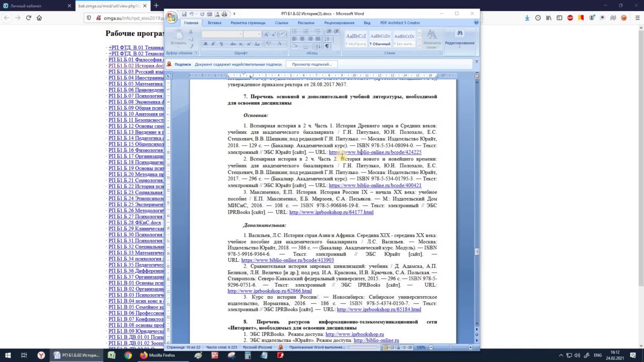Click the ABP Adblock Plus extension icon

(570, 18)
